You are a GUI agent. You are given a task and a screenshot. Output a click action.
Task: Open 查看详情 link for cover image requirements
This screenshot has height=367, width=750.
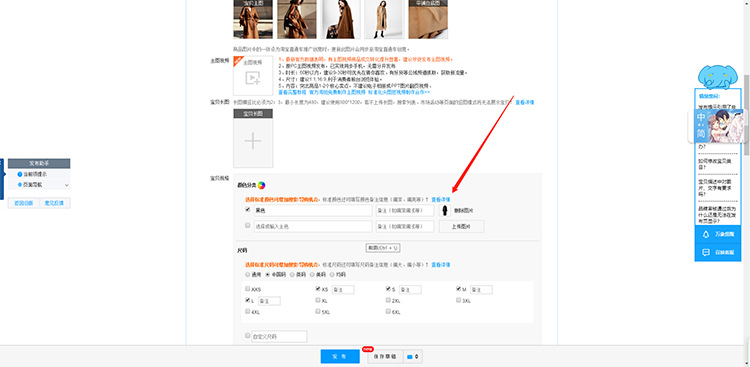[525, 102]
